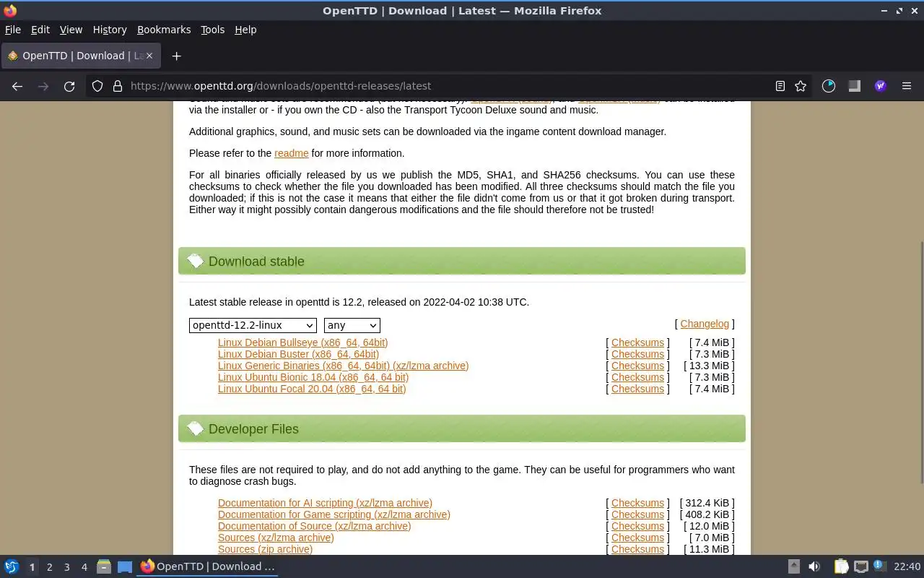The image size is (924, 578).
Task: Open Checksums for AI scripting documentation
Action: pyautogui.click(x=637, y=503)
